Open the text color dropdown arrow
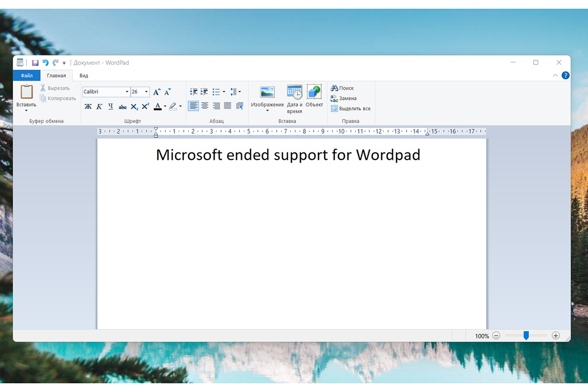This screenshot has width=588, height=392. coord(165,106)
